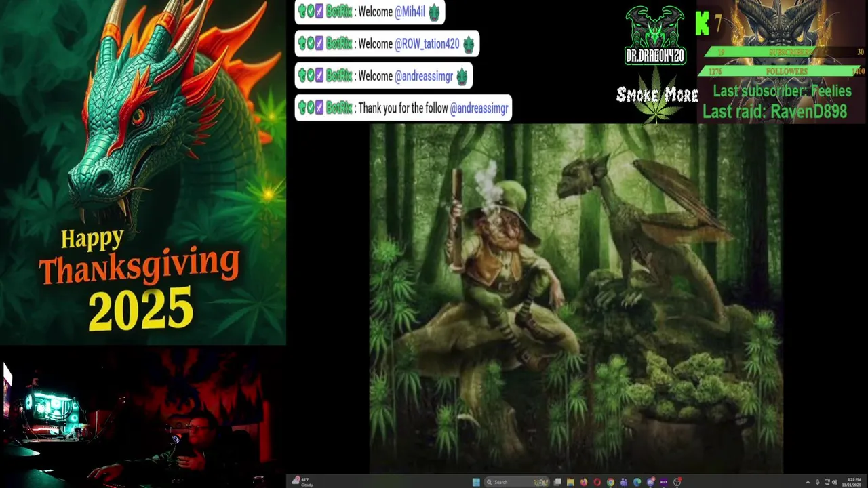Image resolution: width=868 pixels, height=488 pixels.
Task: Click @andreassimgr in the Welcome message
Action: click(423, 76)
